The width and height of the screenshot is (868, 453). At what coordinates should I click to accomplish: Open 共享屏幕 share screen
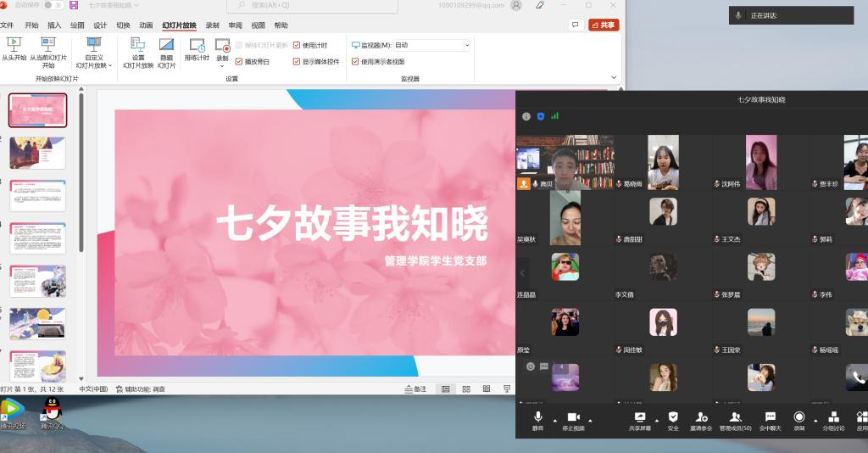tap(640, 417)
